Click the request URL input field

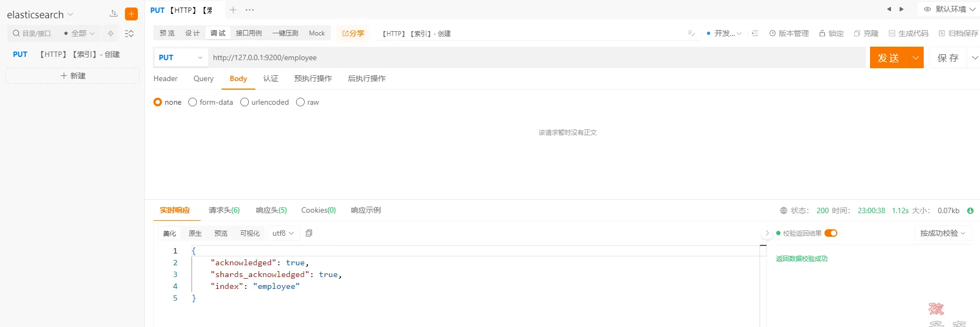click(x=536, y=57)
